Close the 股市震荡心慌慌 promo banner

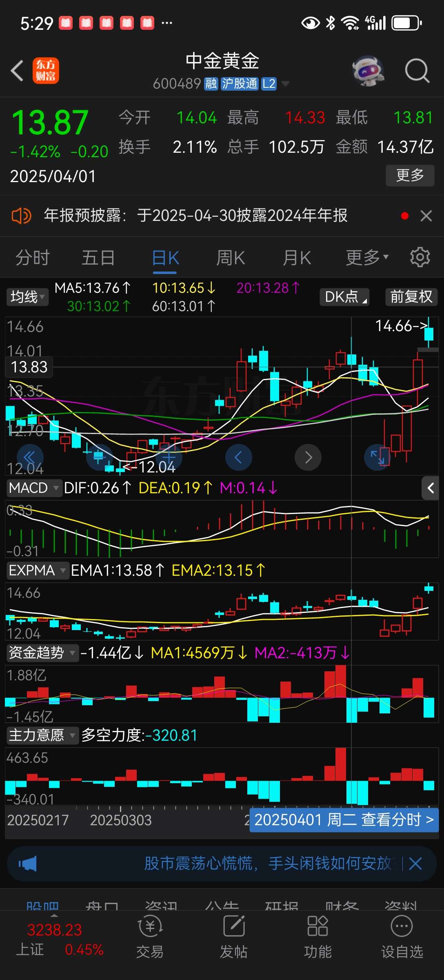415,864
